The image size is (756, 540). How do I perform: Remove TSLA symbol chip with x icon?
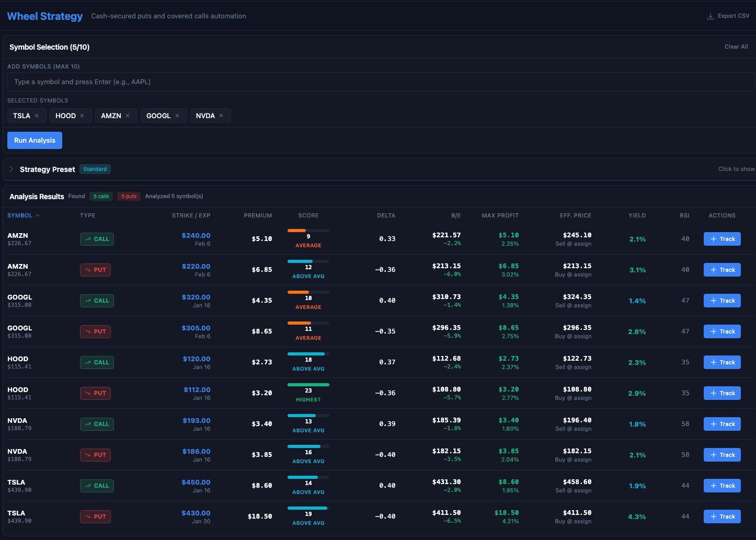click(37, 116)
